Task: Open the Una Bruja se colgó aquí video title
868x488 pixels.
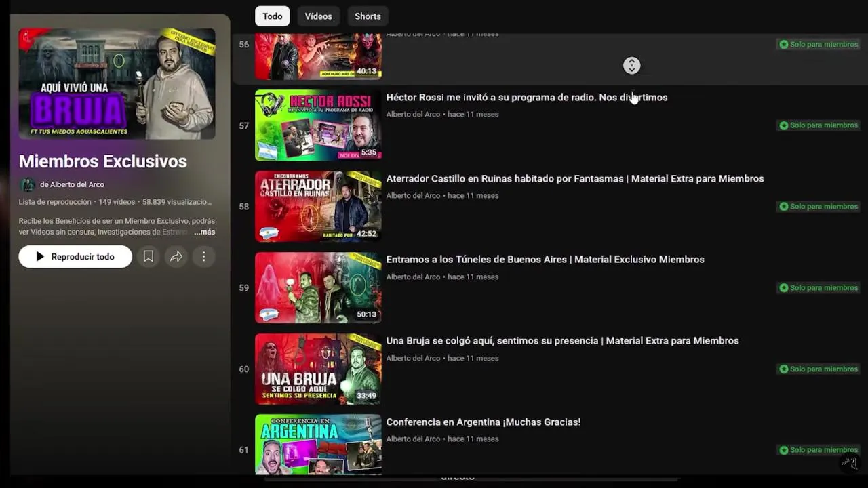Action: pyautogui.click(x=562, y=341)
